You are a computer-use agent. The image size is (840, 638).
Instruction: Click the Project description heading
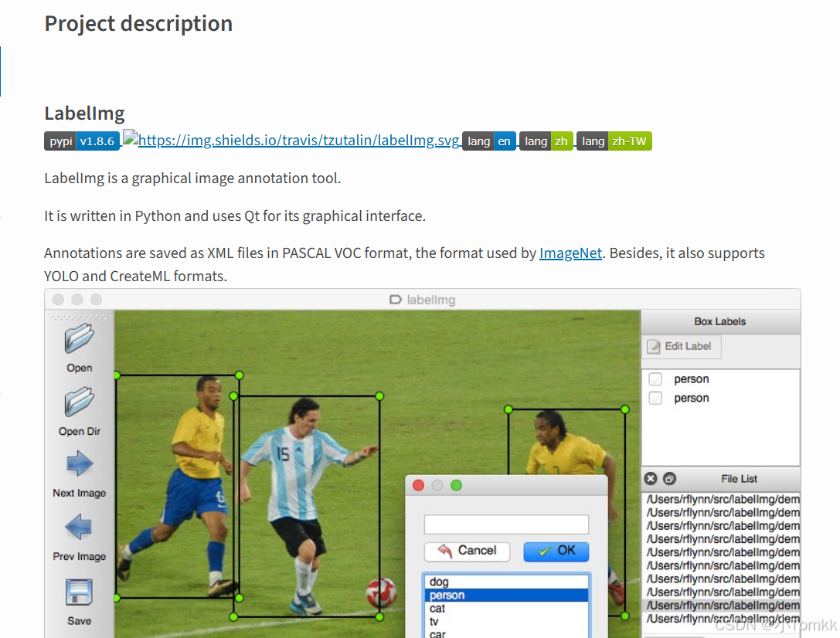click(x=139, y=24)
